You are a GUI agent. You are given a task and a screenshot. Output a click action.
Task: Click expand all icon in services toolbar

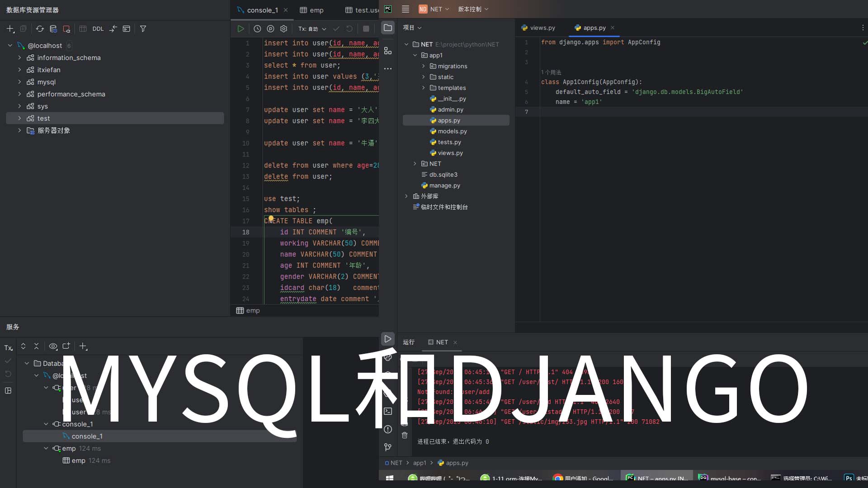tap(23, 347)
